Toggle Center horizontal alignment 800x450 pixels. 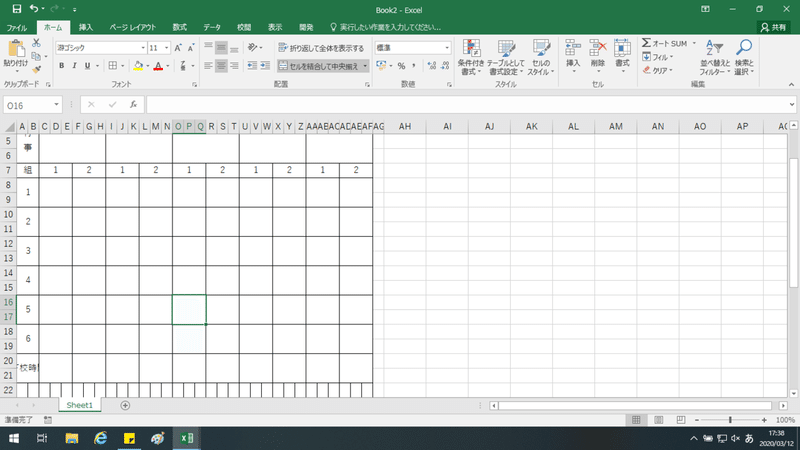click(221, 65)
